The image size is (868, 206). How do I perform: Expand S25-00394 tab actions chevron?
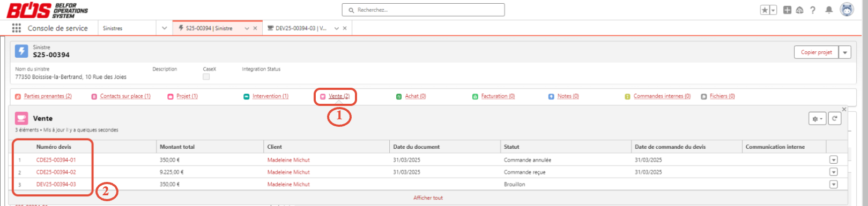click(247, 28)
